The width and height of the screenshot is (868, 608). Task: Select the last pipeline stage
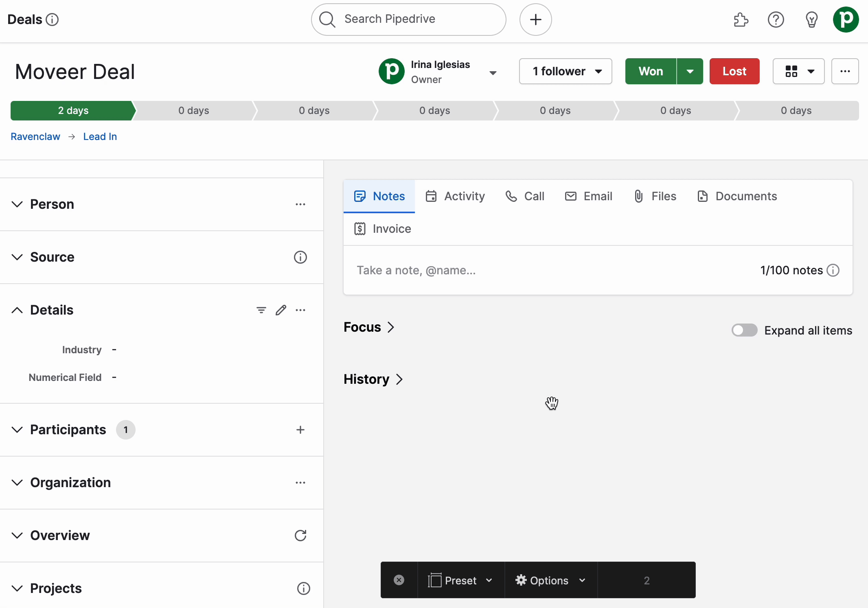[796, 111]
